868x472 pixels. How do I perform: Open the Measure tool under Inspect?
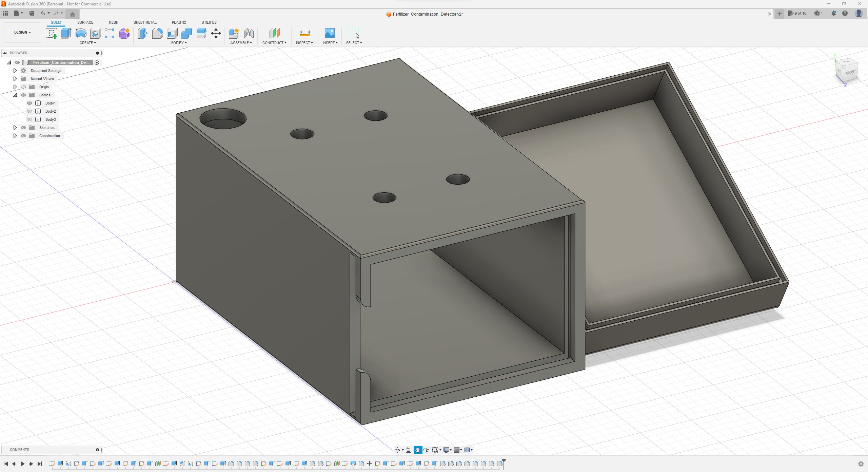(x=304, y=33)
